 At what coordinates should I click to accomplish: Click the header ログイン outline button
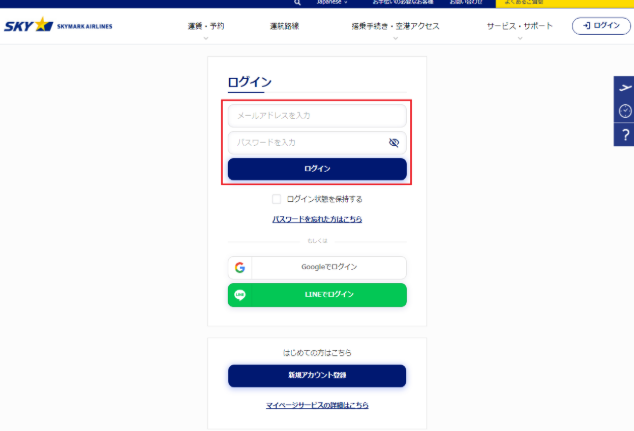click(x=601, y=26)
